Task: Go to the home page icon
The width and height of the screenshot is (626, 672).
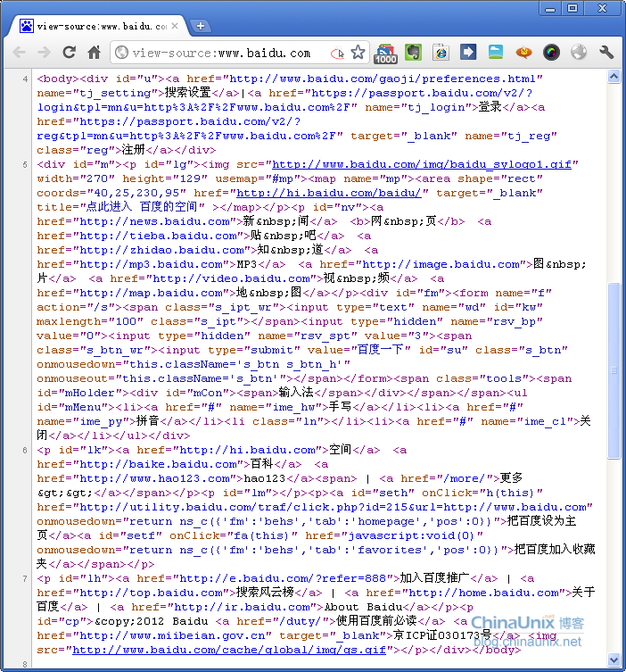Action: [x=94, y=53]
